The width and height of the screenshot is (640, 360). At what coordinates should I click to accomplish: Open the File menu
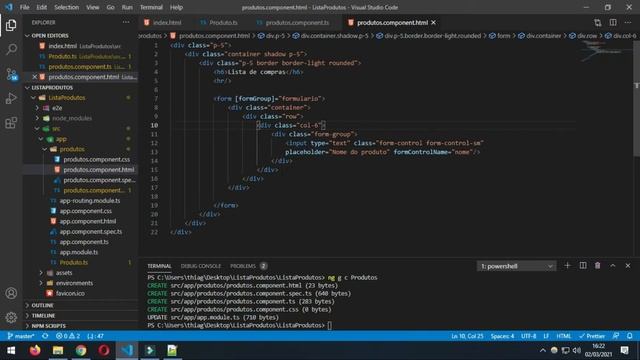pos(24,7)
